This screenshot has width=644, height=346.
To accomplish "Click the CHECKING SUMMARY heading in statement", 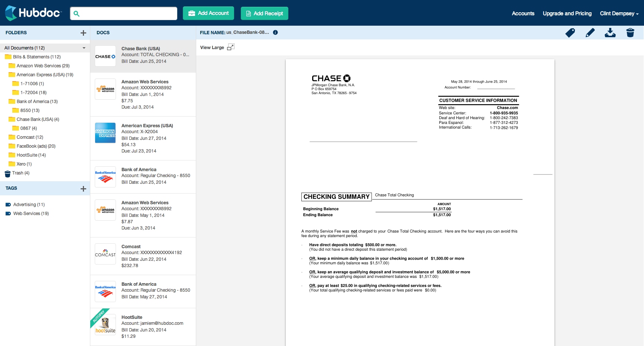I will pyautogui.click(x=337, y=197).
